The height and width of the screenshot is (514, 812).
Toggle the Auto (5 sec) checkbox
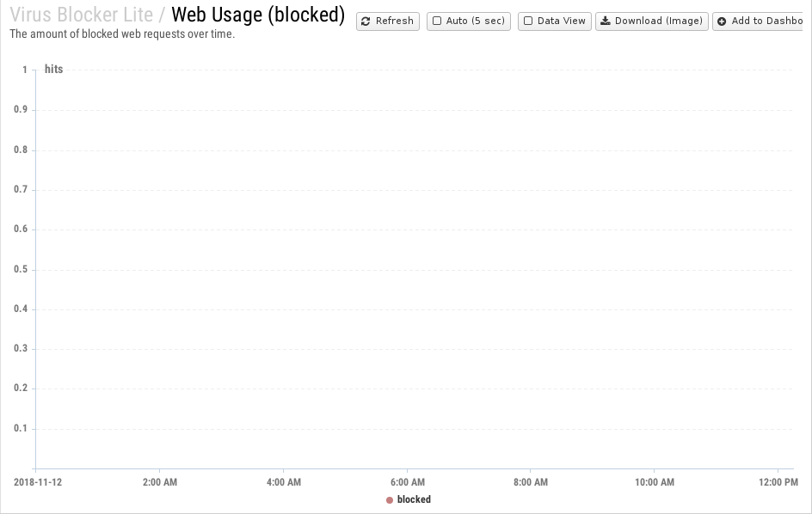(437, 21)
